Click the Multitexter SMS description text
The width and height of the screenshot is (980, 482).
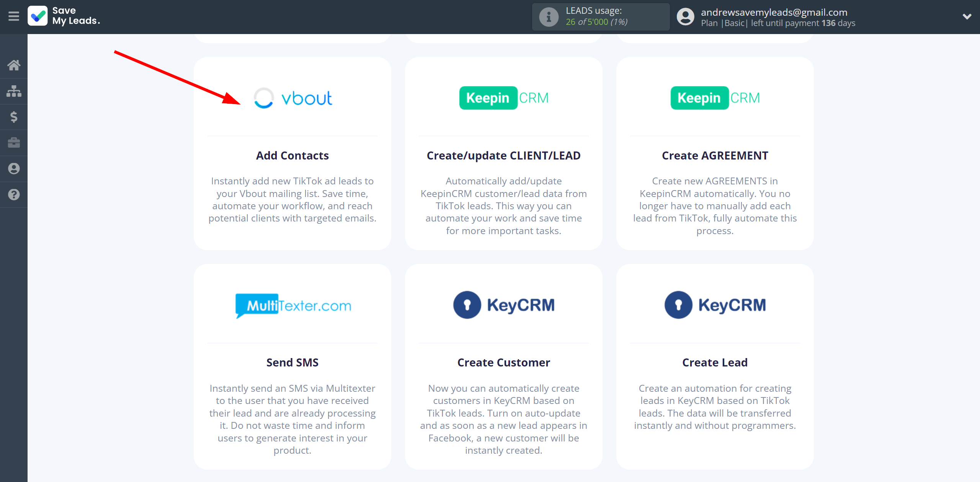point(292,419)
